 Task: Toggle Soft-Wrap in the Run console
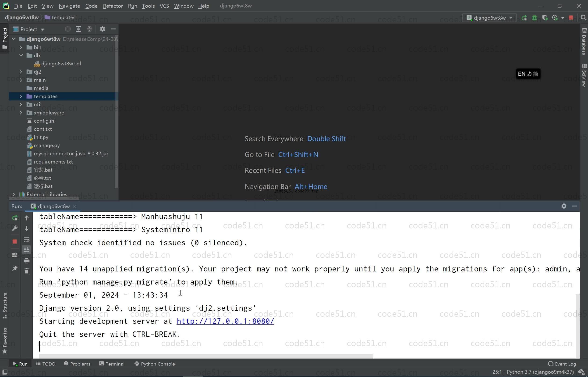[27, 239]
